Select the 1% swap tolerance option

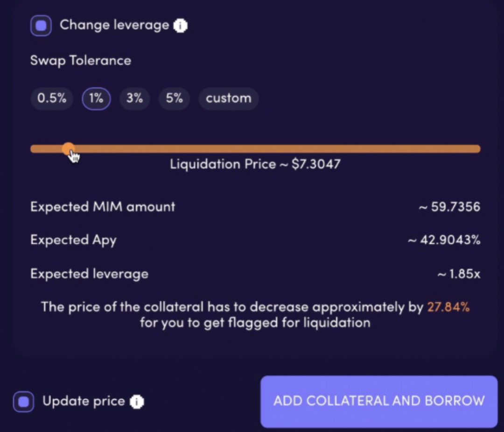tap(96, 99)
